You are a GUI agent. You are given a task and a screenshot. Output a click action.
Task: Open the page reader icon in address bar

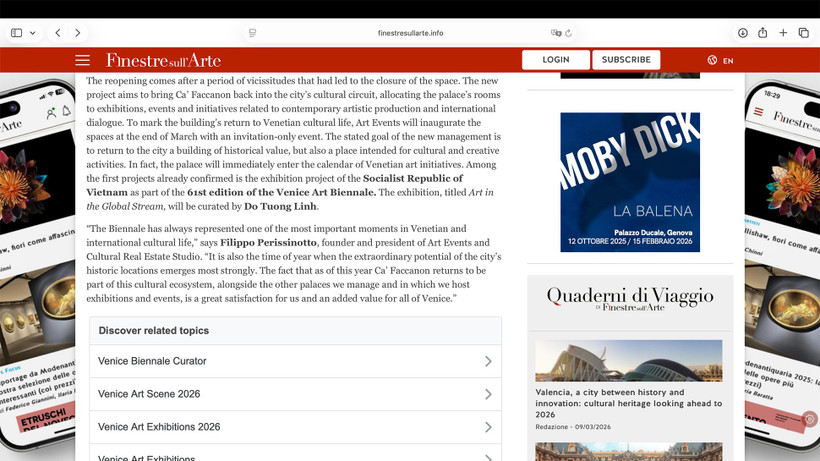(253, 33)
